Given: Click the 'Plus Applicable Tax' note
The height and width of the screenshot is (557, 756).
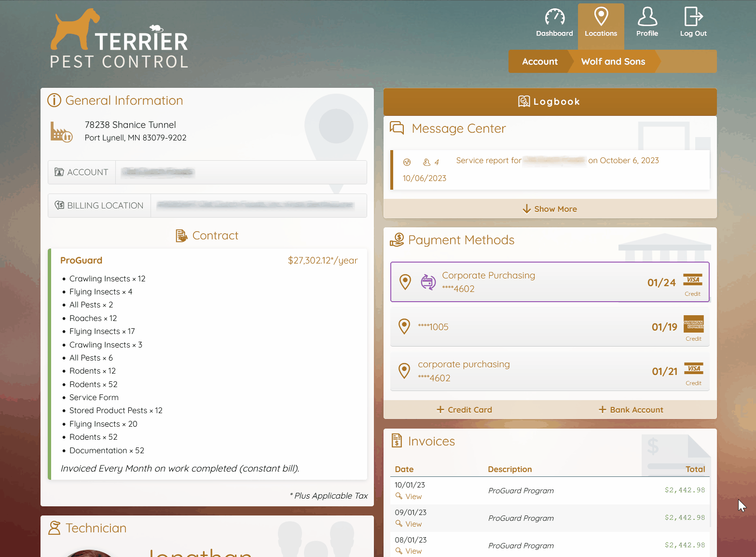Looking at the screenshot, I should [329, 496].
